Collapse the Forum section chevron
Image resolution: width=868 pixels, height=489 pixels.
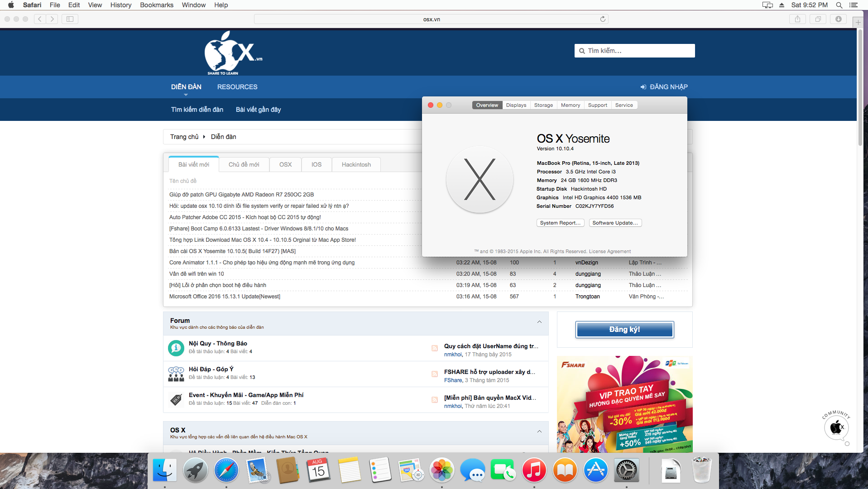539,322
